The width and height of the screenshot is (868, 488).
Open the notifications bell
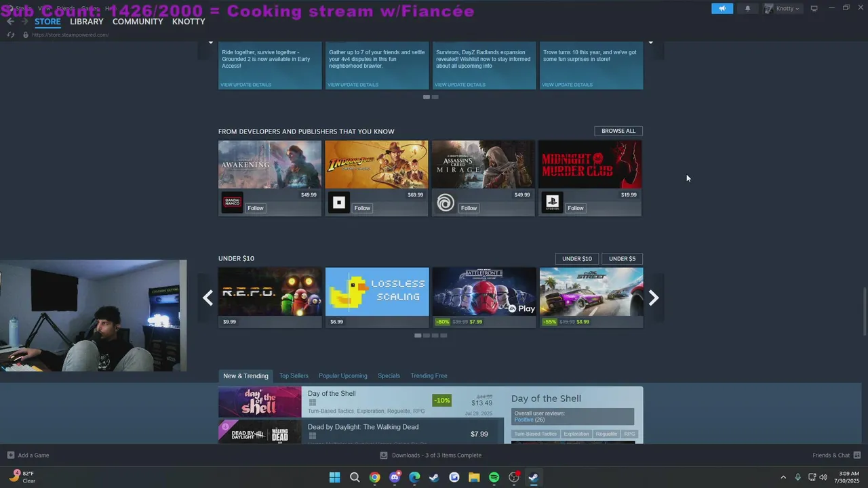(748, 8)
